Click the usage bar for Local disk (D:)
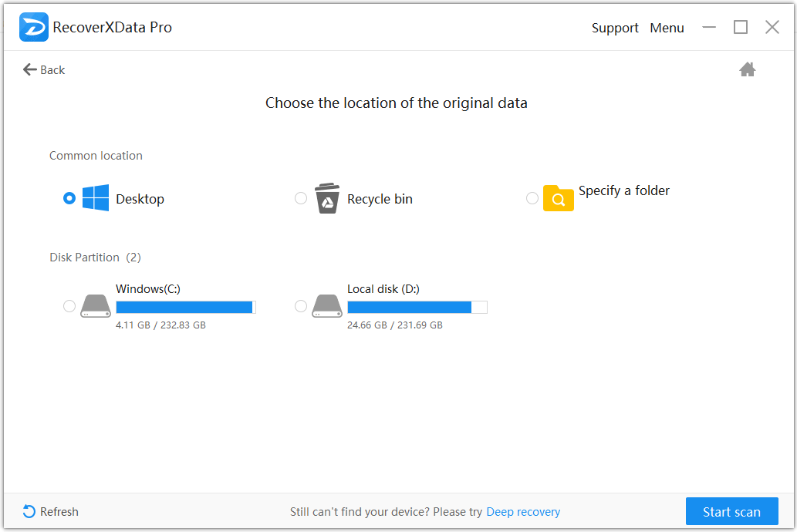 (x=417, y=306)
